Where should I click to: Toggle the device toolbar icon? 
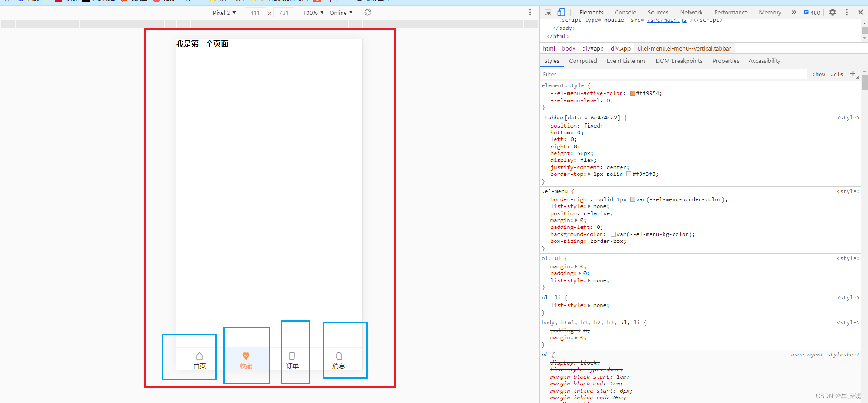click(561, 13)
